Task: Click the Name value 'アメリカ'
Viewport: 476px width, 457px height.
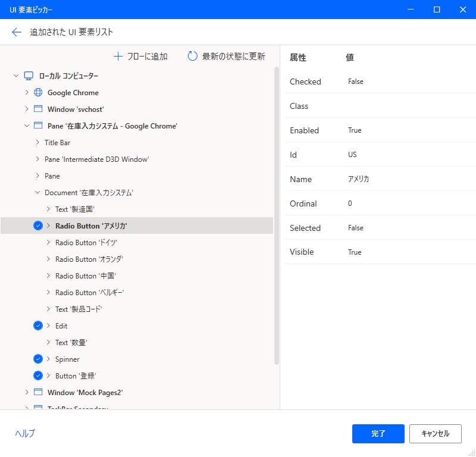Action: pos(358,179)
